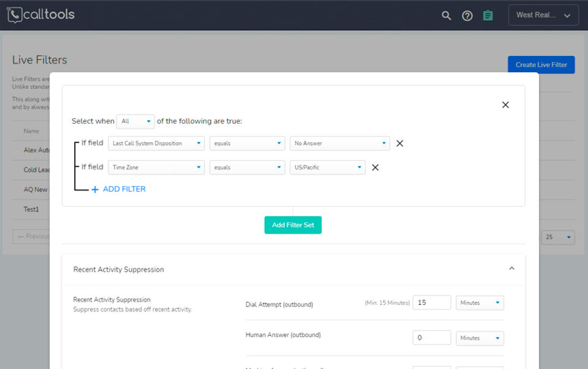This screenshot has width=588, height=369.
Task: Open the All/Any match dropdown
Action: [x=135, y=121]
